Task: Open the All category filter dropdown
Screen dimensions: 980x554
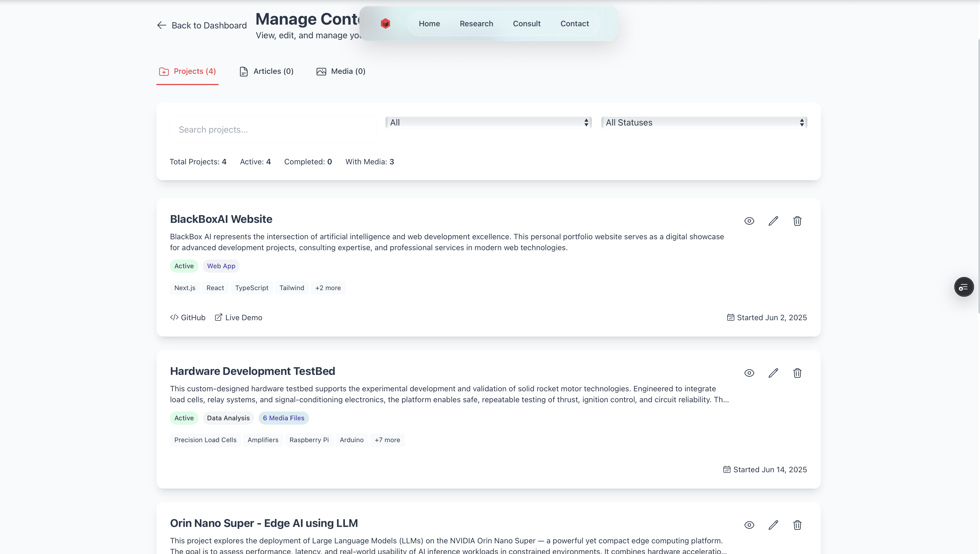Action: click(x=488, y=122)
